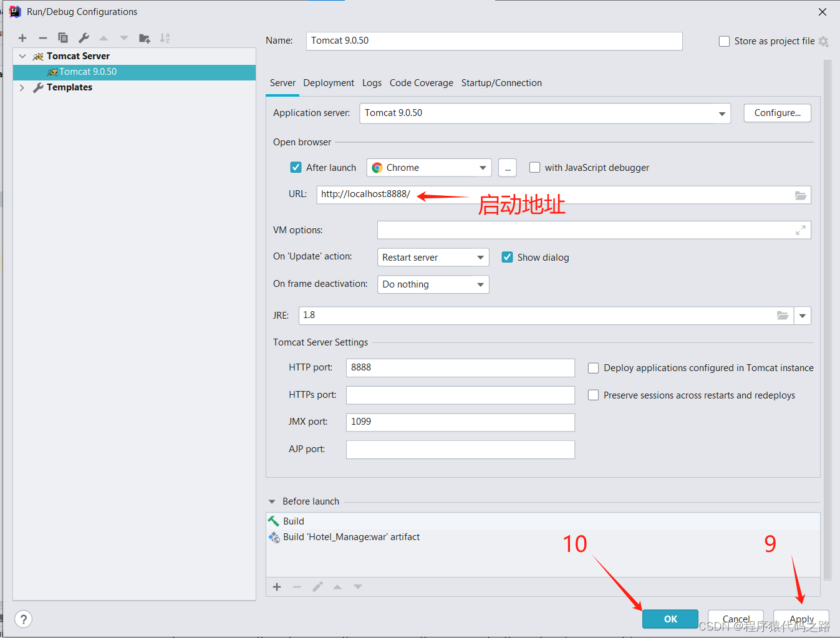Click the vertical scrollbar of the settings pane
The height and width of the screenshot is (638, 840).
pyautogui.click(x=828, y=320)
